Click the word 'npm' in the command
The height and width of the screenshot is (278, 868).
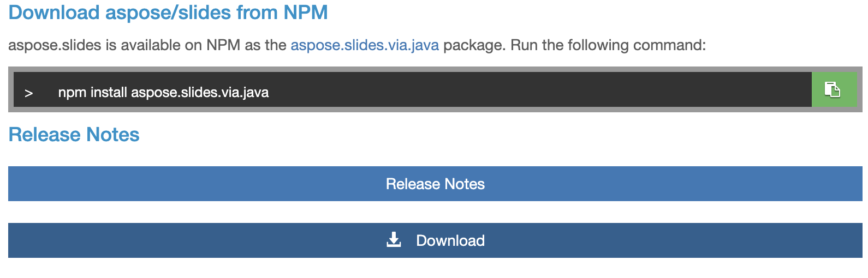pos(72,92)
